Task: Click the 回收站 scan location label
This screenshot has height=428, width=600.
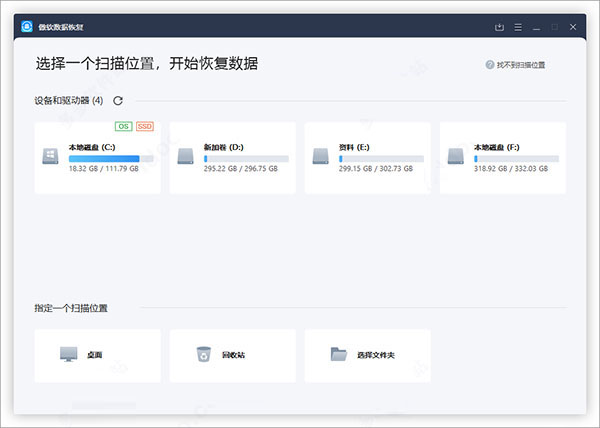Action: tap(233, 355)
